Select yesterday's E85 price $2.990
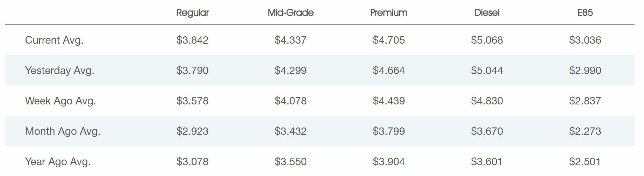The height and width of the screenshot is (176, 644). [x=585, y=71]
